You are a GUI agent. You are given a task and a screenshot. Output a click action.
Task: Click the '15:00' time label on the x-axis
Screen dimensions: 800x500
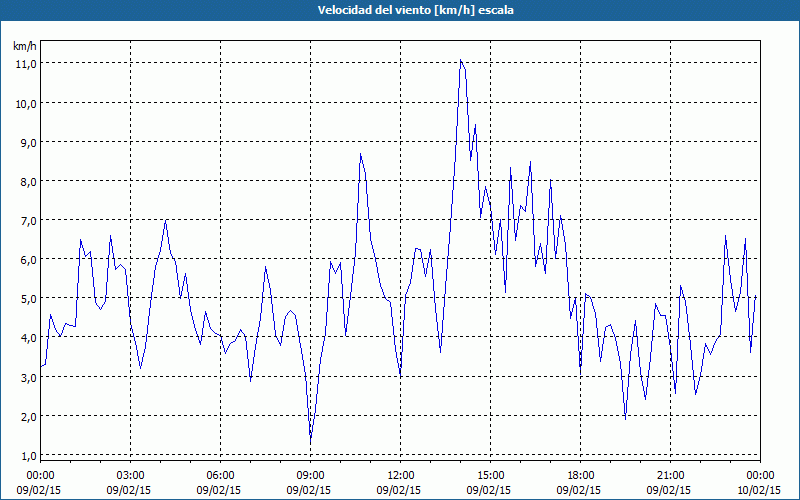click(x=490, y=476)
